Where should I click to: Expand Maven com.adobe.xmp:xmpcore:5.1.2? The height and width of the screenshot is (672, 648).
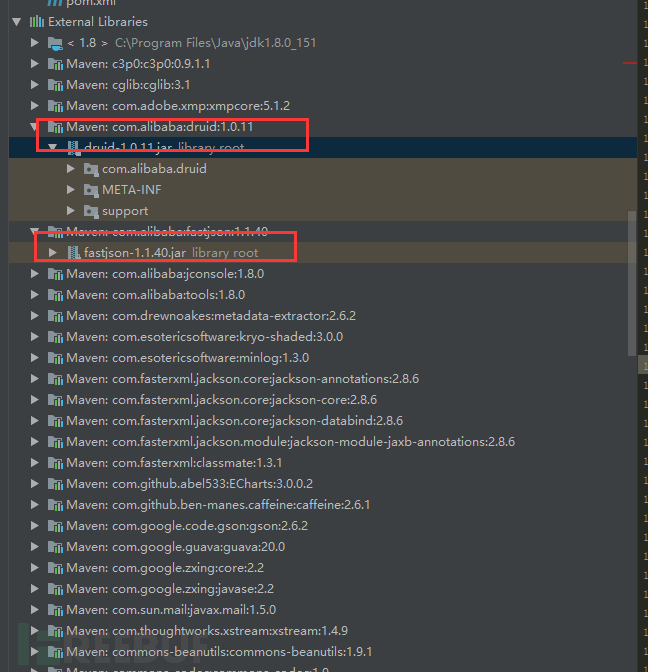35,105
